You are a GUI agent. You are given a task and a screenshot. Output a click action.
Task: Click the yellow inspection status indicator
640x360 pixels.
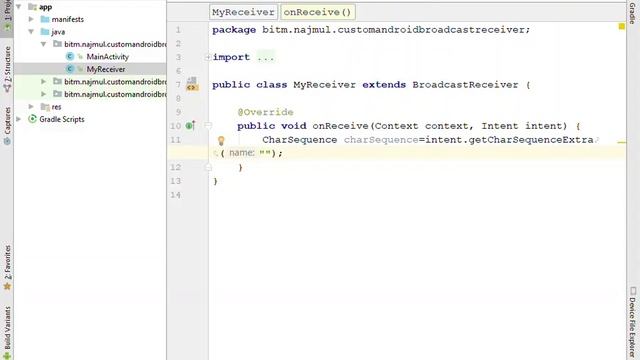pyautogui.click(x=622, y=27)
